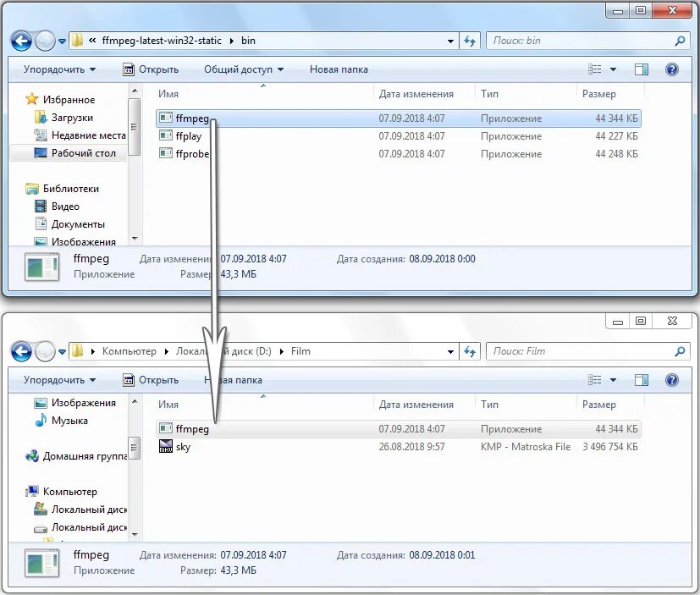Screen dimensions: 700x595
Task: Open Упорядочить menu in bin window
Action: coord(59,69)
